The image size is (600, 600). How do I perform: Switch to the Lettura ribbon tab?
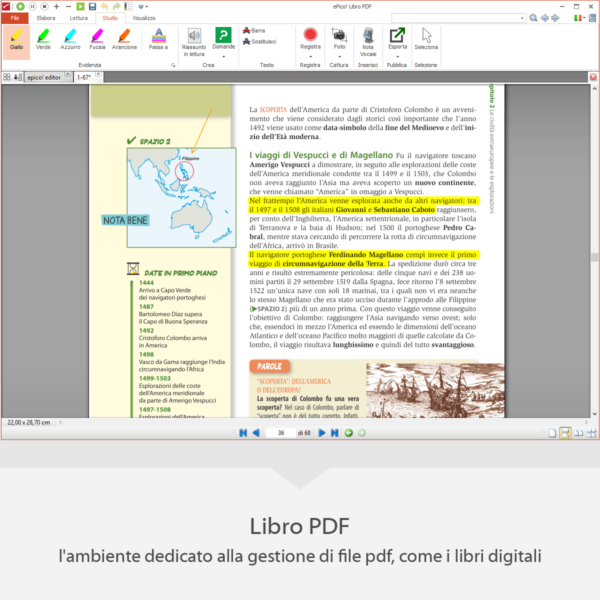point(79,18)
